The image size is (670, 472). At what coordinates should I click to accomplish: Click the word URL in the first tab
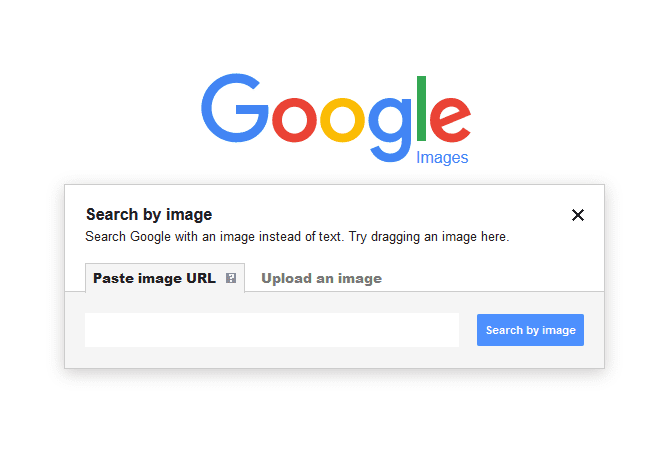pyautogui.click(x=201, y=278)
